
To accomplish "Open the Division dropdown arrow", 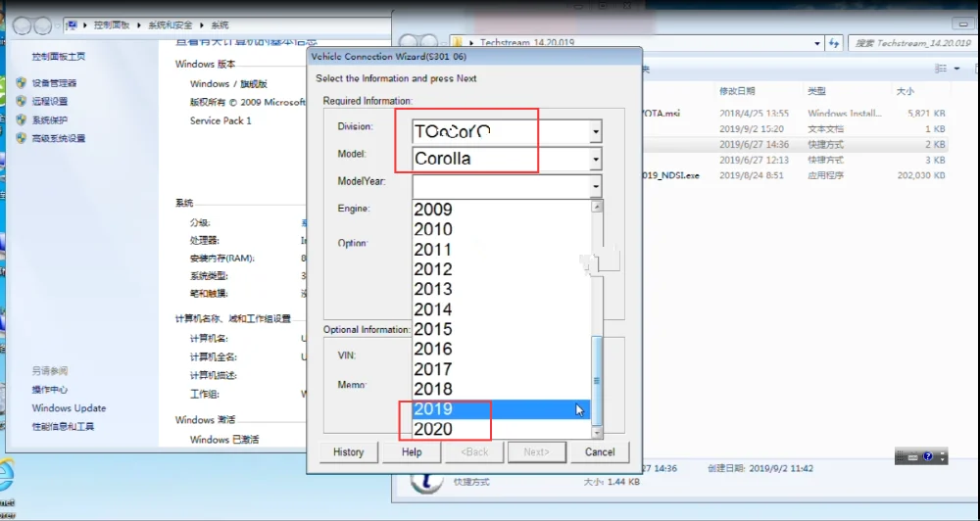I will pyautogui.click(x=596, y=132).
